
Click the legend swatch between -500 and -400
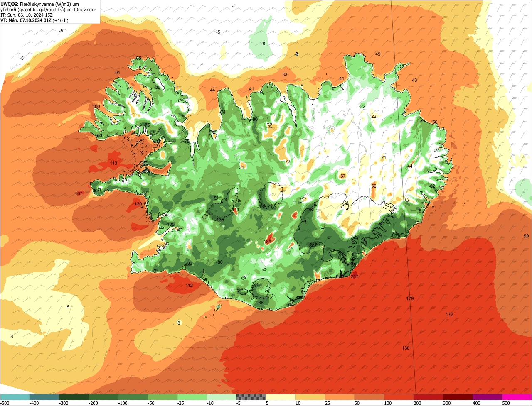[15, 397]
